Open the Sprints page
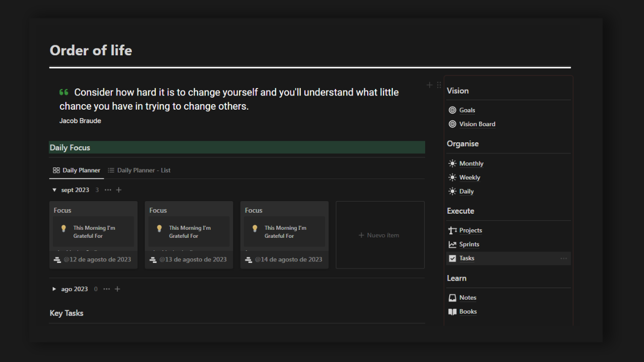The width and height of the screenshot is (644, 362). click(x=469, y=244)
